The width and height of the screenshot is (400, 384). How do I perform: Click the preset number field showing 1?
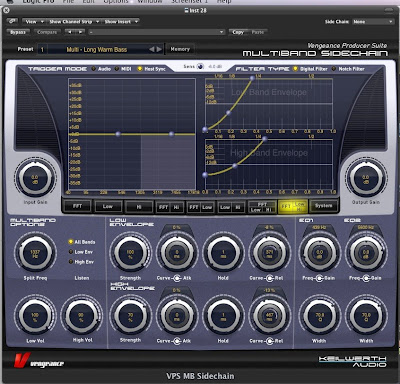pos(42,50)
